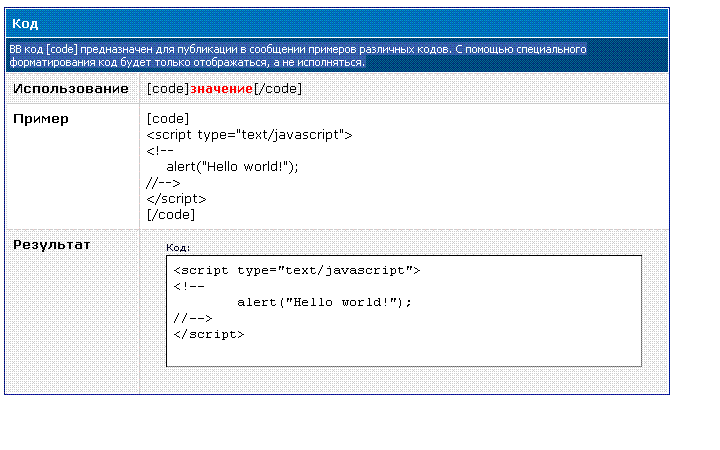Click the alert line in the result box
The width and height of the screenshot is (720, 450).
coord(324,302)
